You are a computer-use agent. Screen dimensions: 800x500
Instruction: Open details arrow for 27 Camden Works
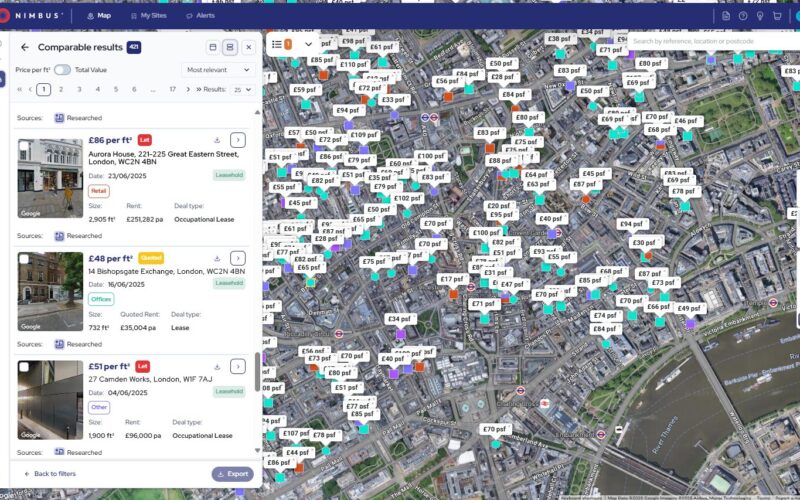238,366
